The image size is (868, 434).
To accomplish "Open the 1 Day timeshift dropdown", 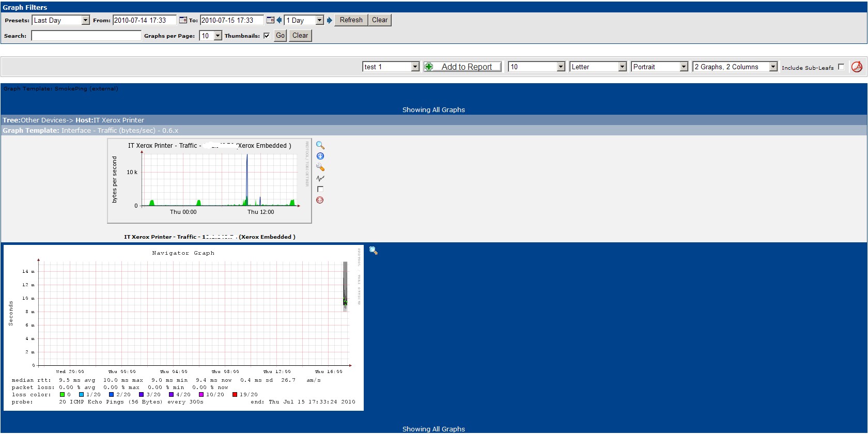I will coord(304,20).
